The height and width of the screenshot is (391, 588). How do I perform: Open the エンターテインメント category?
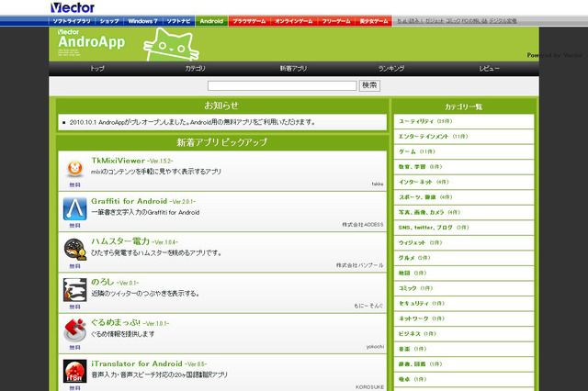[x=464, y=137]
